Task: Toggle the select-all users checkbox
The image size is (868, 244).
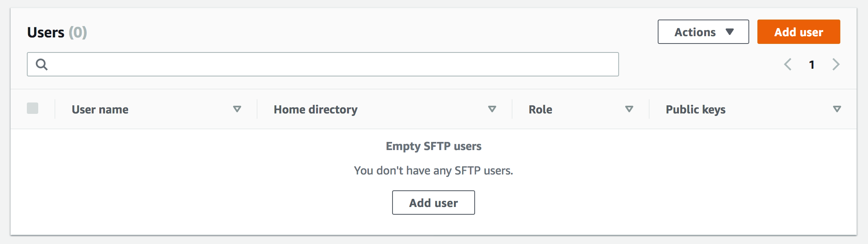Action: tap(33, 108)
